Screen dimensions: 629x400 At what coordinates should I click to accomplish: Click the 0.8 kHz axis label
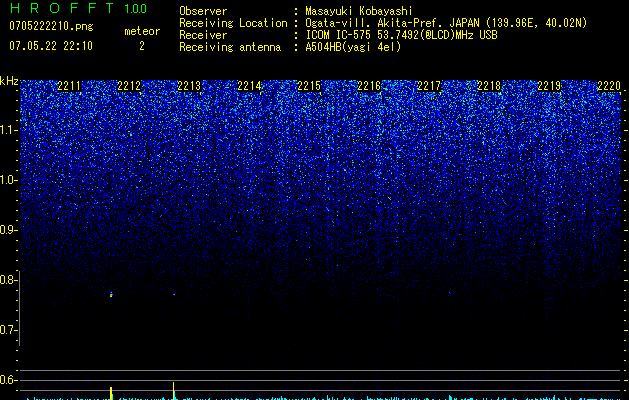click(8, 280)
